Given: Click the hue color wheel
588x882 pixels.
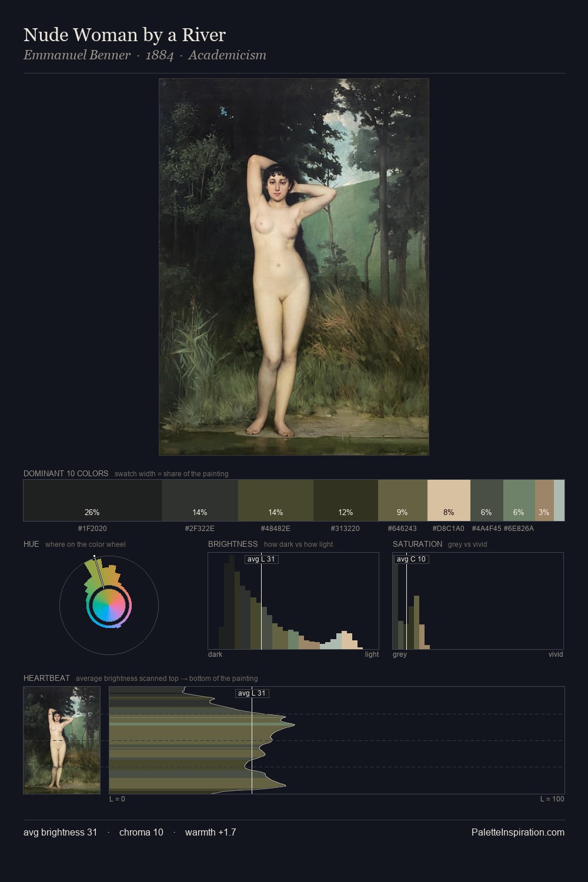Looking at the screenshot, I should (109, 605).
